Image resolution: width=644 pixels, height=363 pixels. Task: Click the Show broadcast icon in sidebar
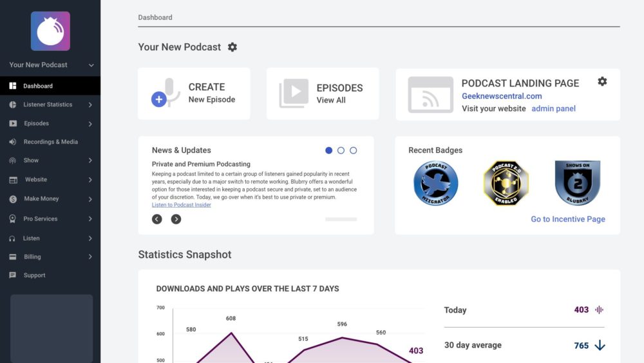(13, 161)
